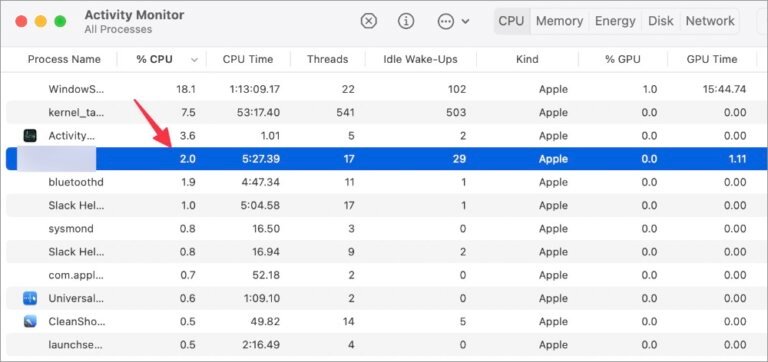The image size is (768, 362).
Task: Switch to the Energy tab
Action: click(616, 21)
